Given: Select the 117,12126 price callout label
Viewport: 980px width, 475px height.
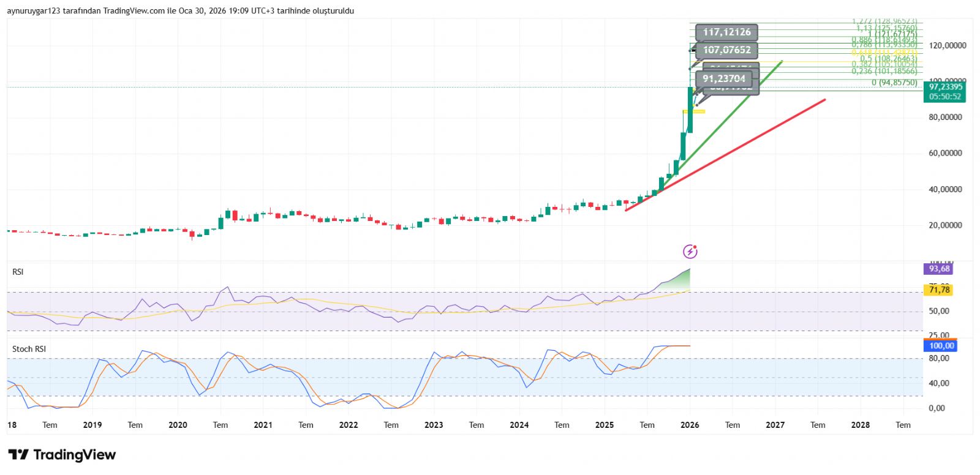Looking at the screenshot, I should coord(726,32).
